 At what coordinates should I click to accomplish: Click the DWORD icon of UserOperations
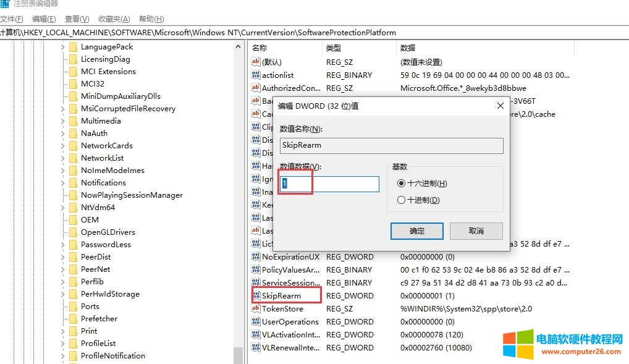(256, 321)
